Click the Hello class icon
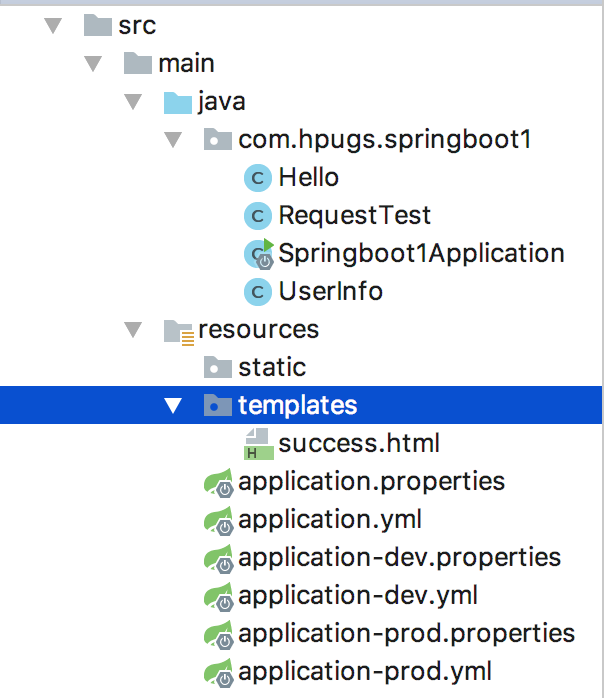 pos(258,178)
